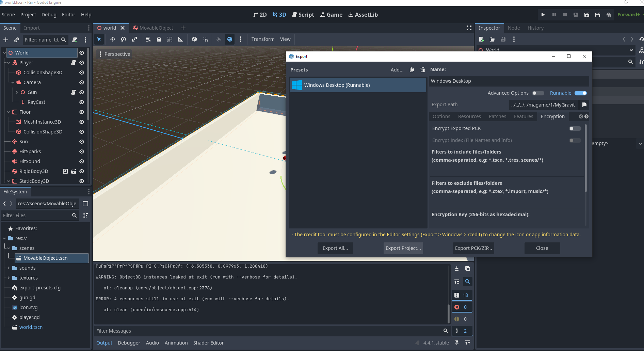Clear the output log using broom icon
Screen dimensions: 644x351
coord(457,269)
